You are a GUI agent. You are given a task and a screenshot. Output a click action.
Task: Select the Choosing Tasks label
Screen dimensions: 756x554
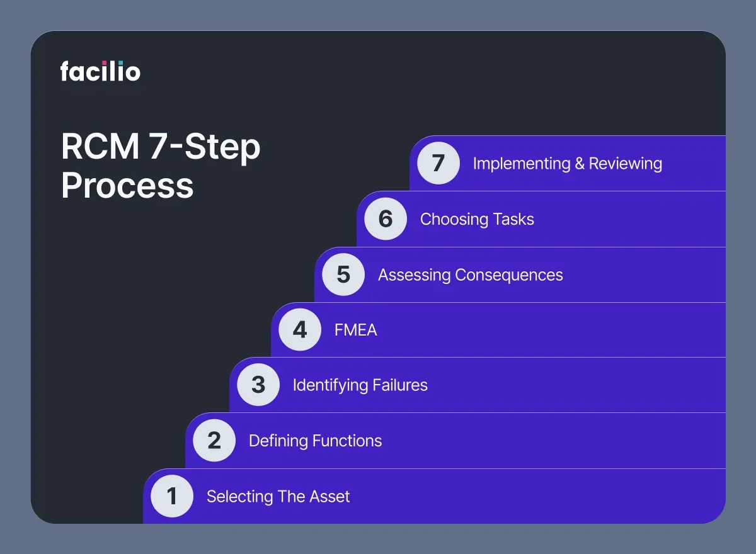[x=477, y=219]
